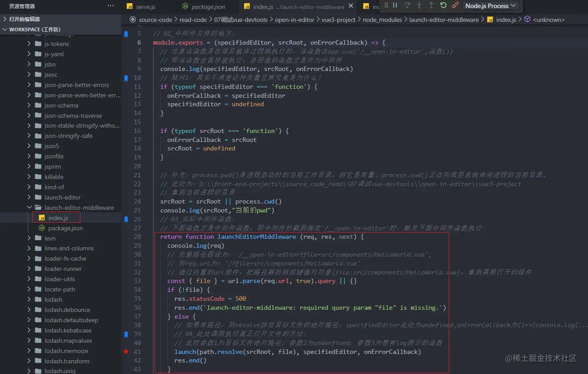Click the Step Out debug arrow
The width and height of the screenshot is (588, 374).
[431, 5]
